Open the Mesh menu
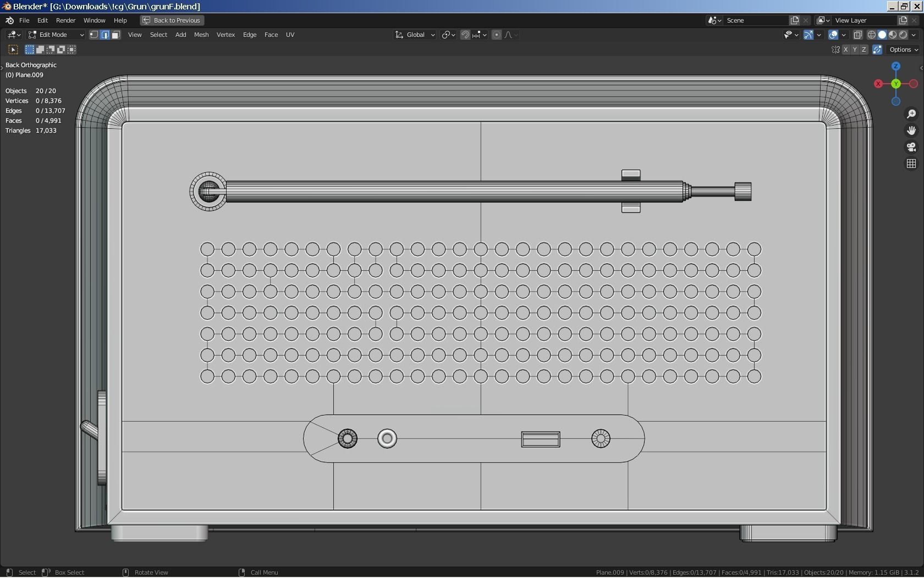924x578 pixels. point(201,35)
